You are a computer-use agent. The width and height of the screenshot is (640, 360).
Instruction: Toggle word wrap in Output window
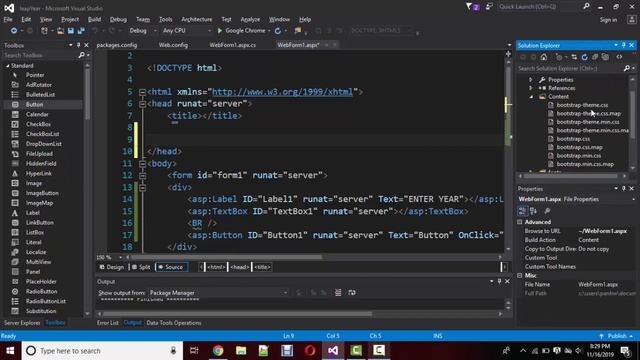[x=352, y=293]
